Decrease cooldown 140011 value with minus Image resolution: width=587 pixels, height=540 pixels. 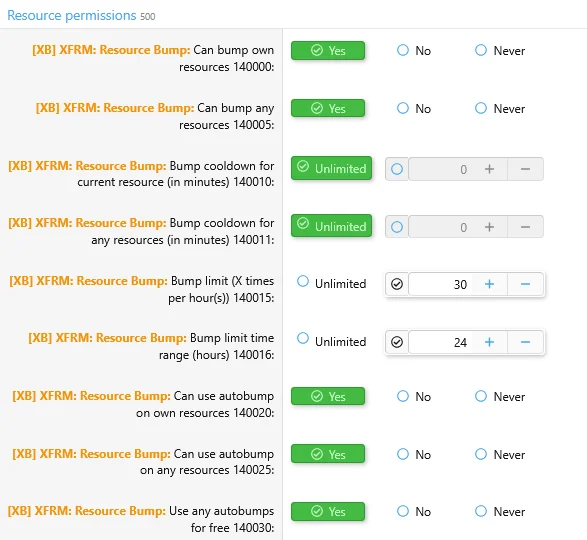click(525, 227)
